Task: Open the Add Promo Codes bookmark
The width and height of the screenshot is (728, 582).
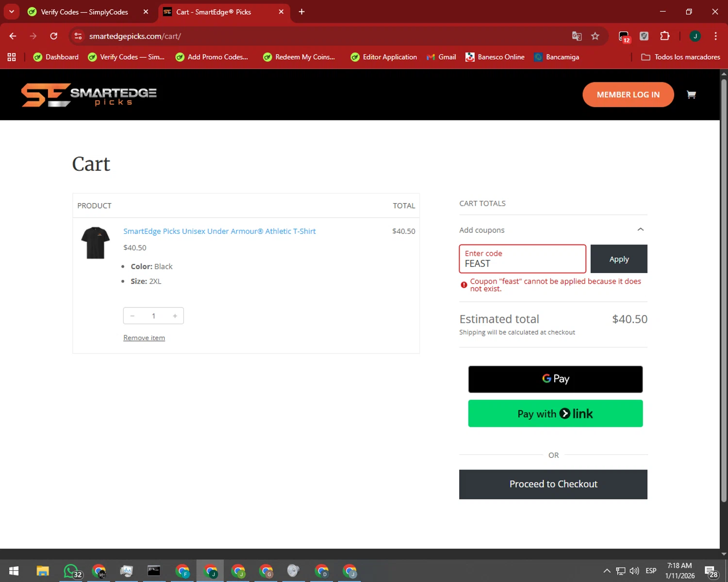Action: tap(212, 57)
